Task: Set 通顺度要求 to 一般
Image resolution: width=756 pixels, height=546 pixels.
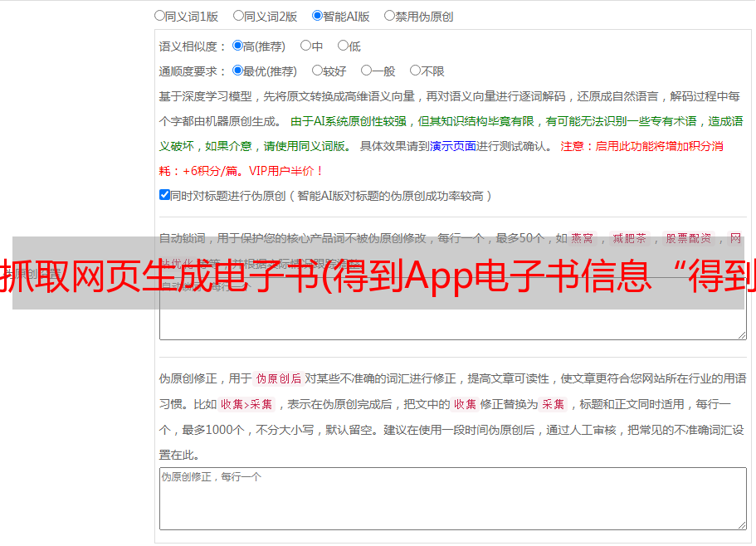Action: pos(366,71)
